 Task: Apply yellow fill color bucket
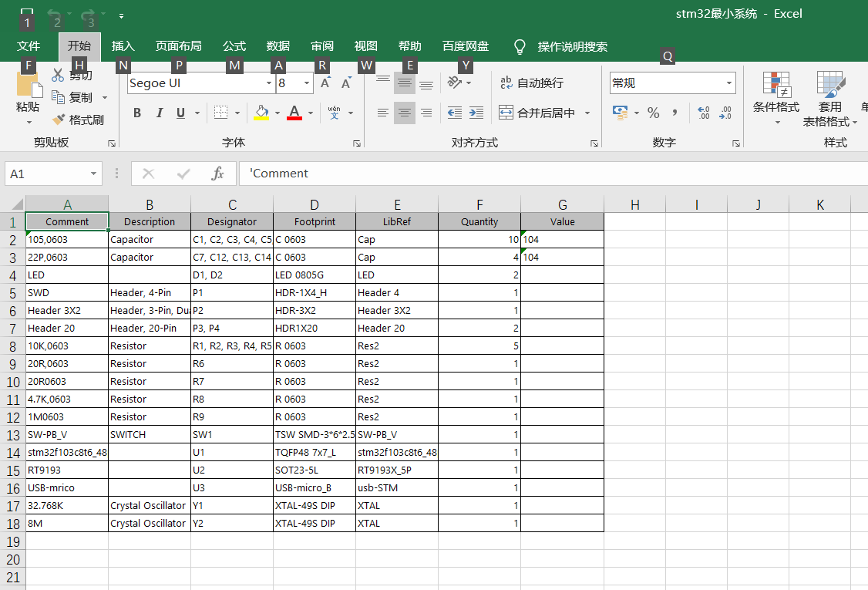pos(261,113)
